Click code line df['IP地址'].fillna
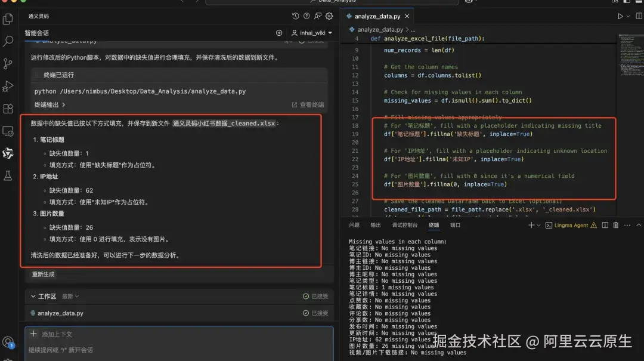Viewport: 644px width, 361px height. pos(453,159)
